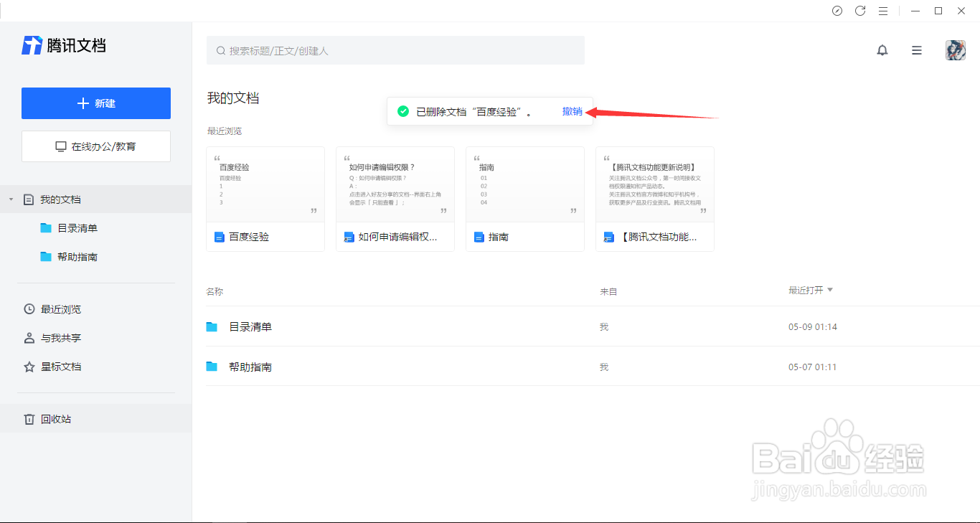Open 在线办公/教育 mode
The image size is (980, 523).
coord(95,146)
